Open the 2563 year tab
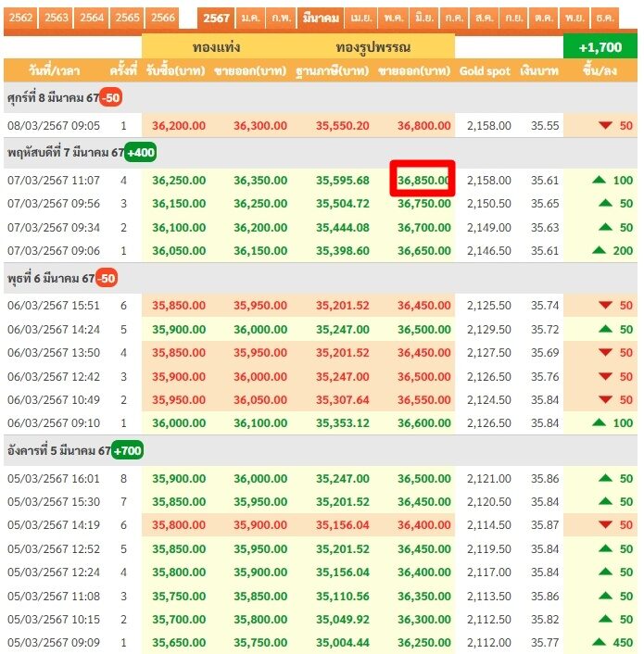Viewport: 644px width, 654px height. click(x=56, y=19)
